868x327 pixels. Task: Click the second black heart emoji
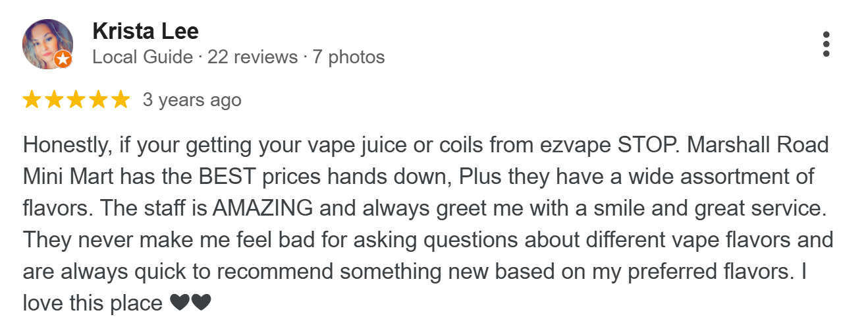(201, 303)
